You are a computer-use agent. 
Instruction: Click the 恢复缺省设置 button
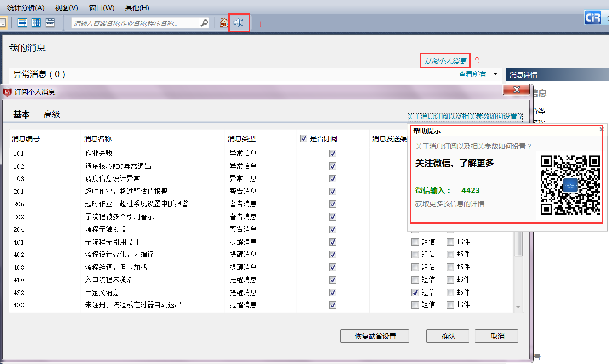tap(375, 336)
